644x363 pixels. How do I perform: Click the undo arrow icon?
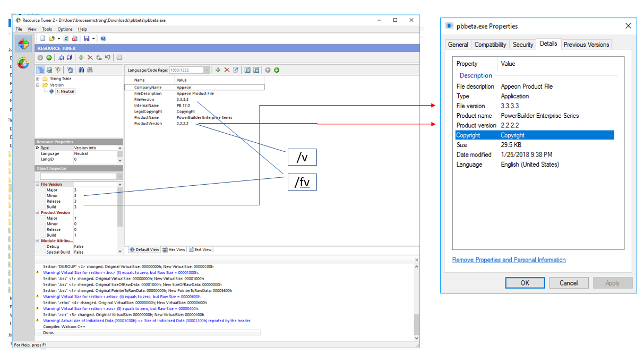click(108, 57)
